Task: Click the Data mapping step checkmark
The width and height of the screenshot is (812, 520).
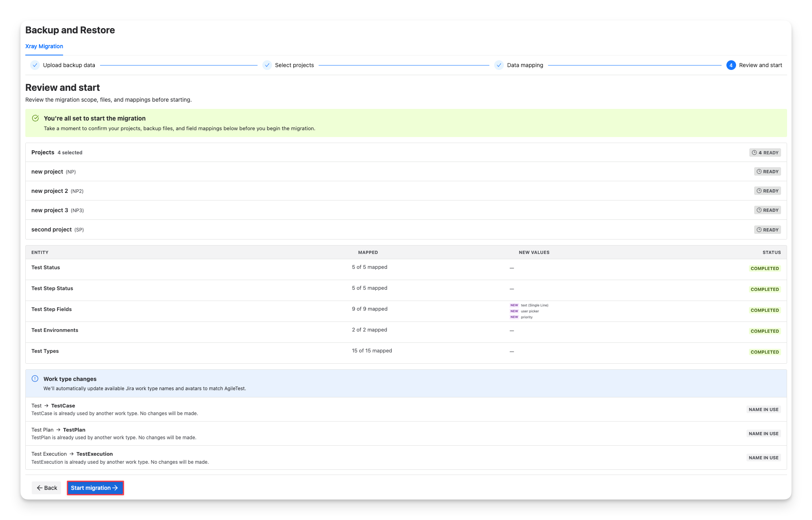Action: (x=499, y=65)
